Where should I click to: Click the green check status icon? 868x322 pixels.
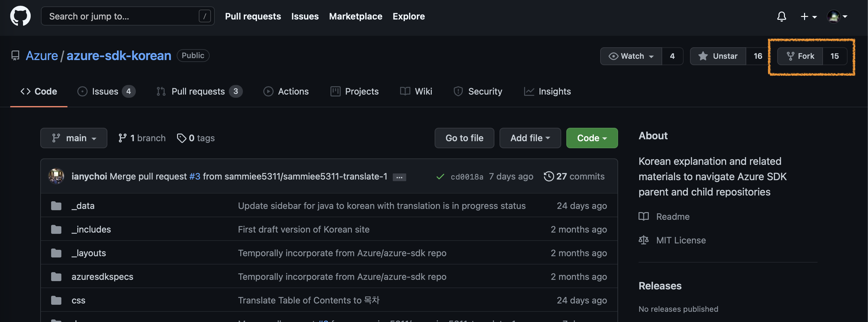440,177
